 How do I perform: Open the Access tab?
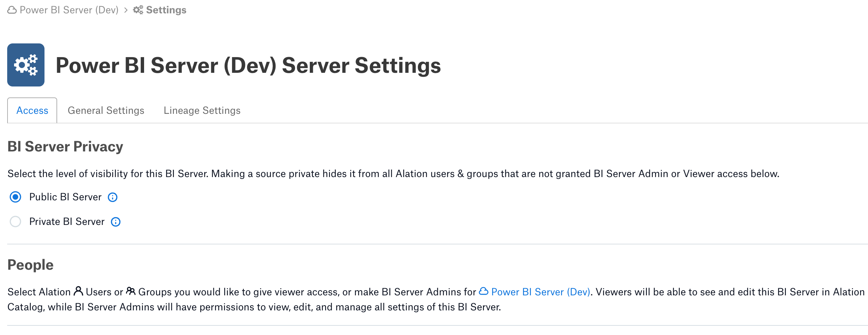(32, 110)
